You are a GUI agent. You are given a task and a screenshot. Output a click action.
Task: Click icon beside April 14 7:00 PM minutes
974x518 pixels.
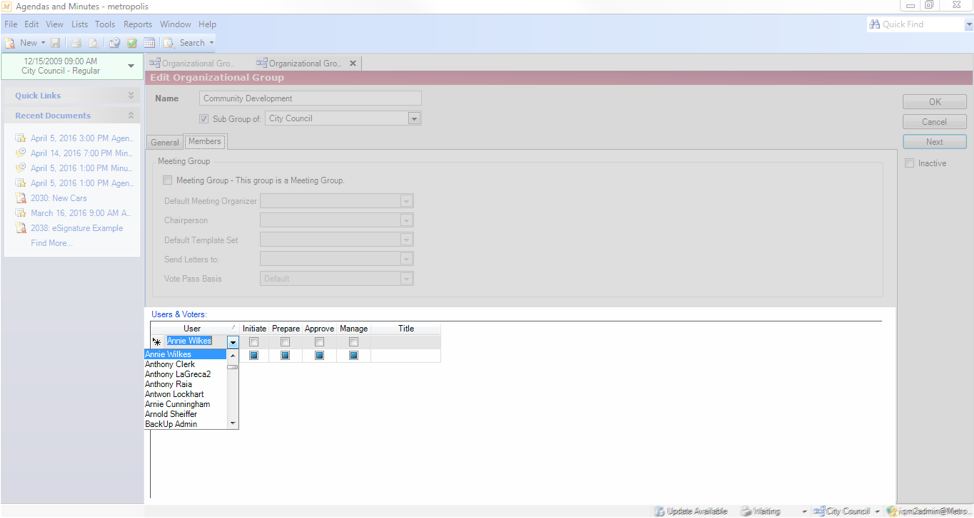(20, 153)
